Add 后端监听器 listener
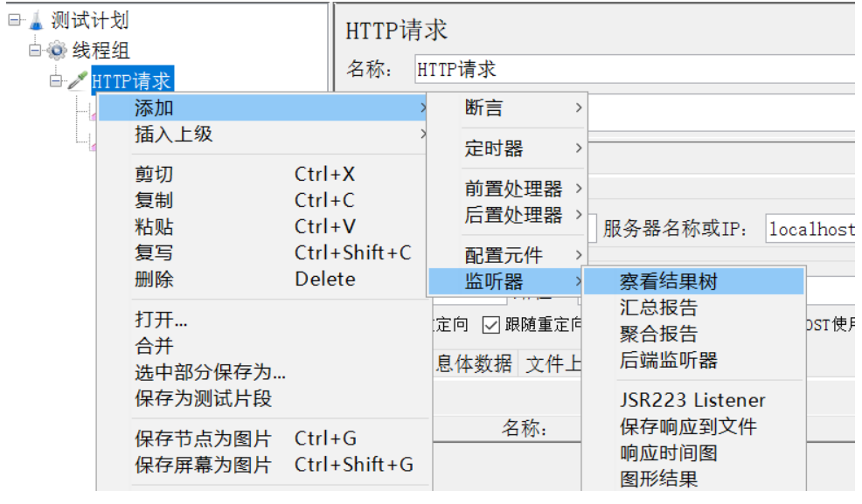862x504 pixels. pyautogui.click(x=694, y=360)
